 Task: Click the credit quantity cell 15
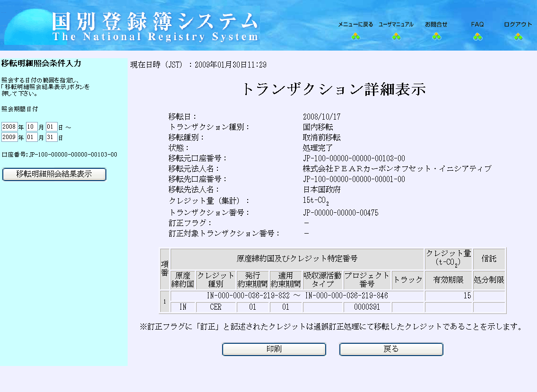tap(449, 296)
